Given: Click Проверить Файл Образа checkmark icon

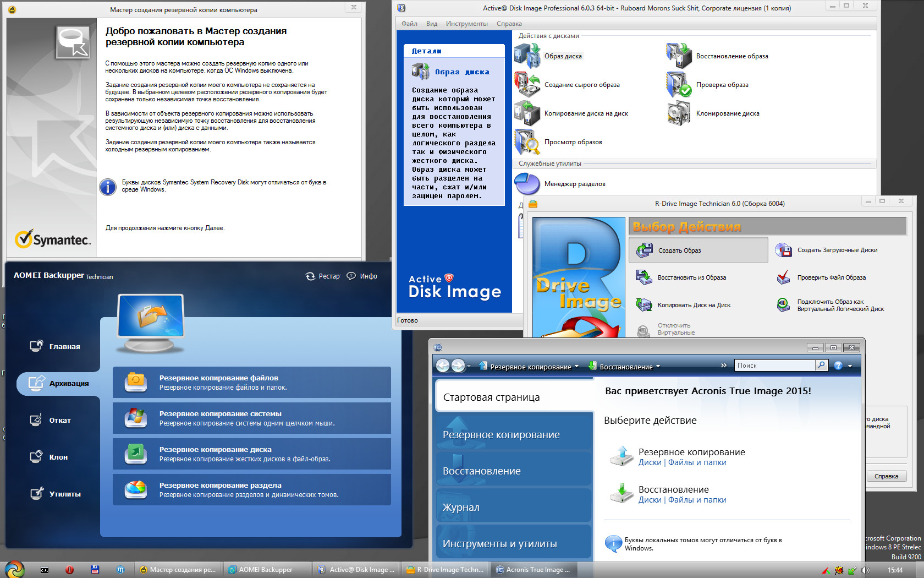Looking at the screenshot, I should coord(783,277).
